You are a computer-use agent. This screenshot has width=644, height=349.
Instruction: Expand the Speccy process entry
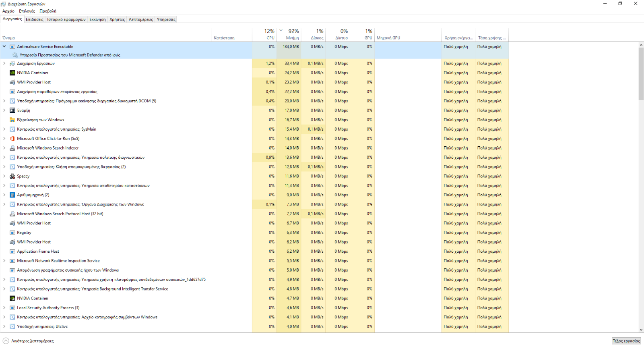point(4,177)
